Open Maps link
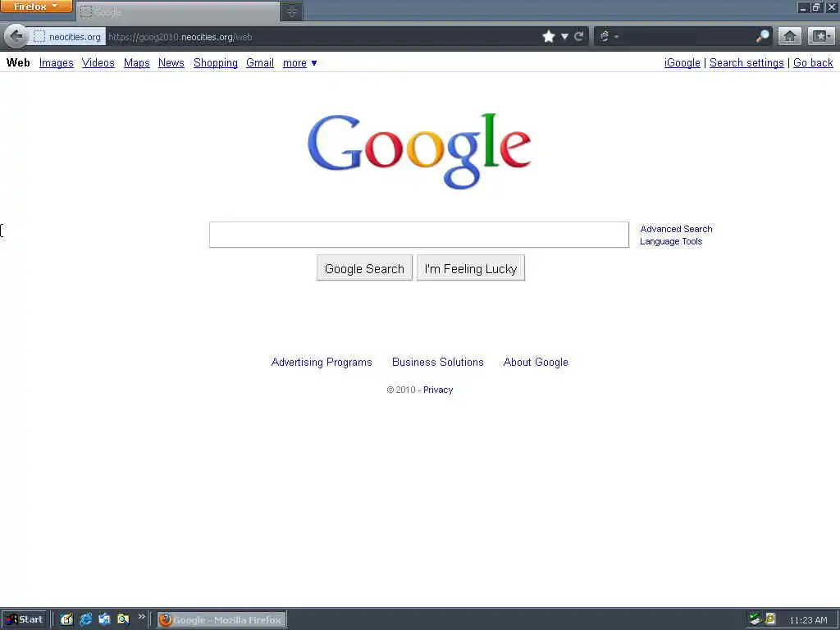The width and height of the screenshot is (840, 630). [137, 63]
